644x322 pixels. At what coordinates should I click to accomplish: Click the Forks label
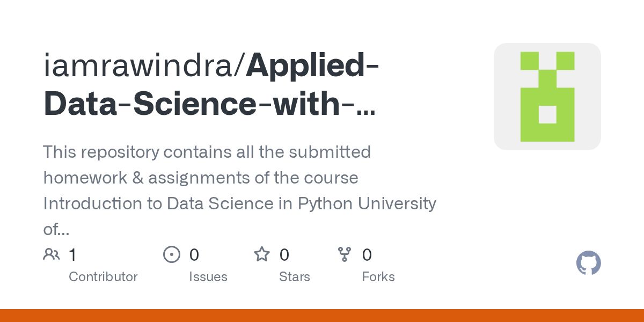pyautogui.click(x=378, y=277)
